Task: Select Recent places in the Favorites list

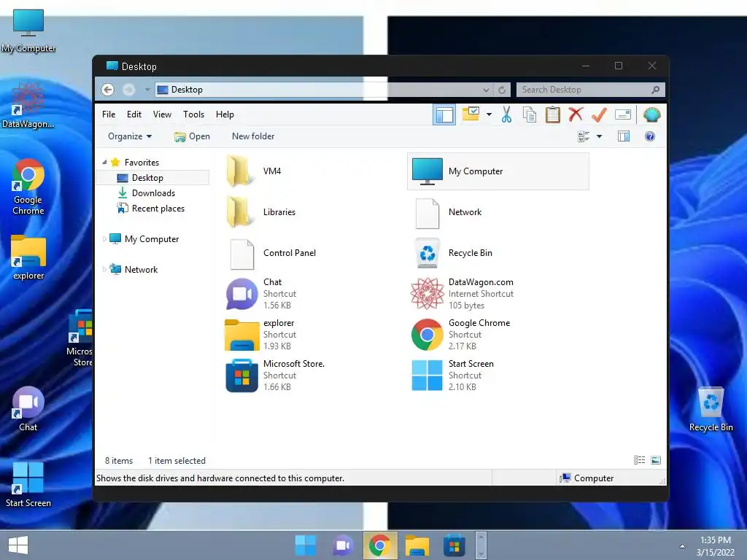Action: 158,208
